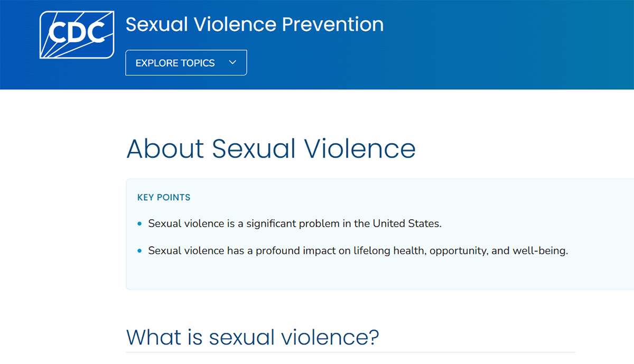Click the heading What is sexual violence?
Screen dimensions: 634x364
click(x=253, y=338)
